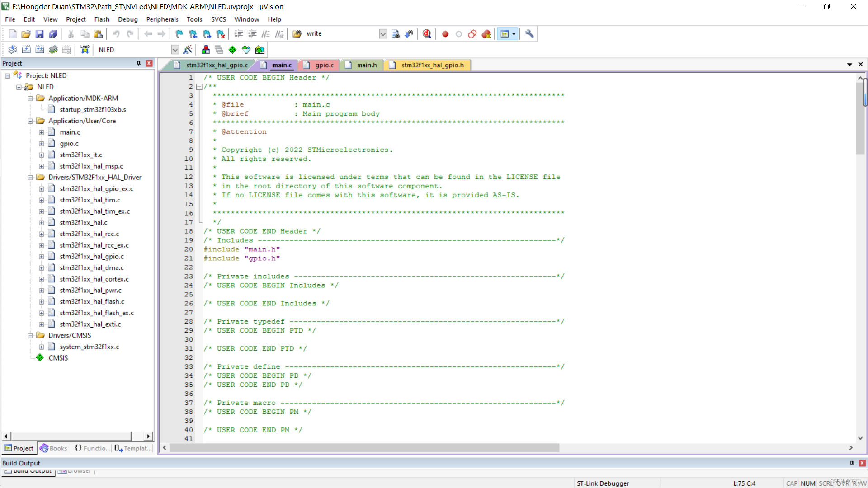
Task: Select startup_stm32f103xb.s in the project tree
Action: click(93, 110)
